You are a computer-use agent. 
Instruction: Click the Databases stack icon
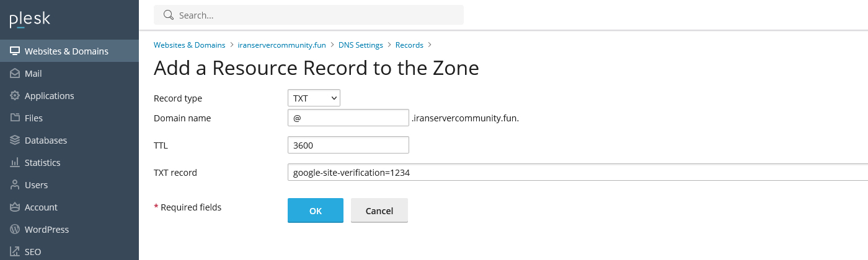pos(15,141)
